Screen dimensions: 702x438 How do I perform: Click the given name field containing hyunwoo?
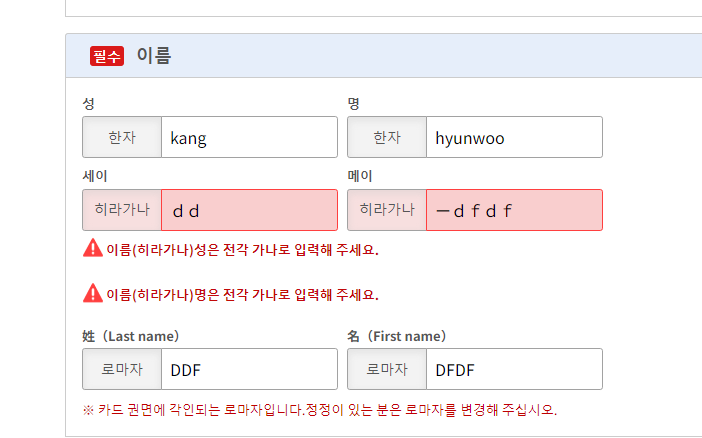click(x=514, y=137)
